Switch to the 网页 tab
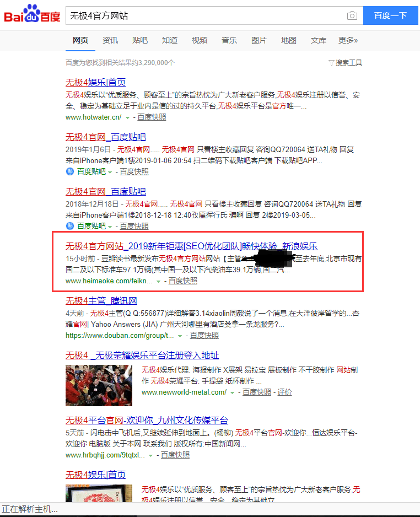Screen dimensions: 420x517 80,41
